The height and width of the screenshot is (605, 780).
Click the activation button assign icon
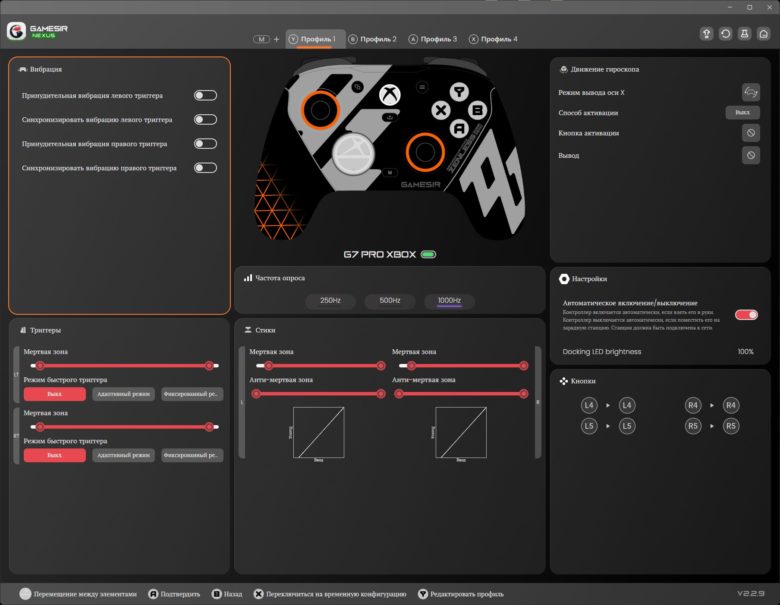[751, 133]
